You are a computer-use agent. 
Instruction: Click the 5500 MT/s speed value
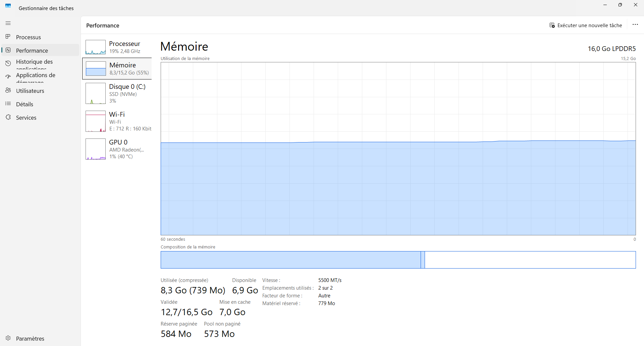coord(330,280)
